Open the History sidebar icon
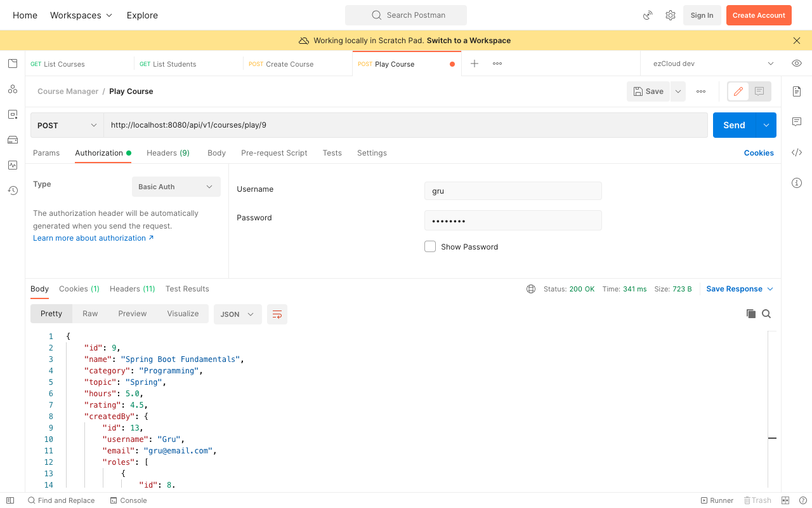Viewport: 812px width, 508px height. (13, 190)
